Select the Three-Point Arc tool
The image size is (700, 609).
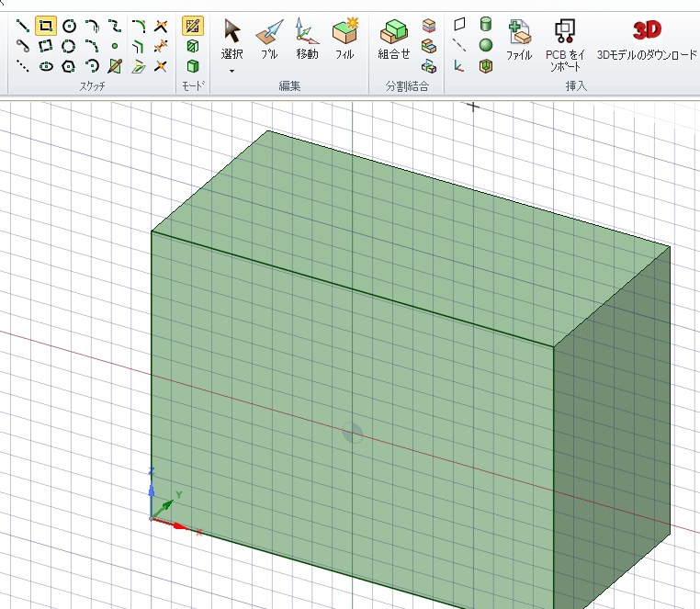coord(93,66)
